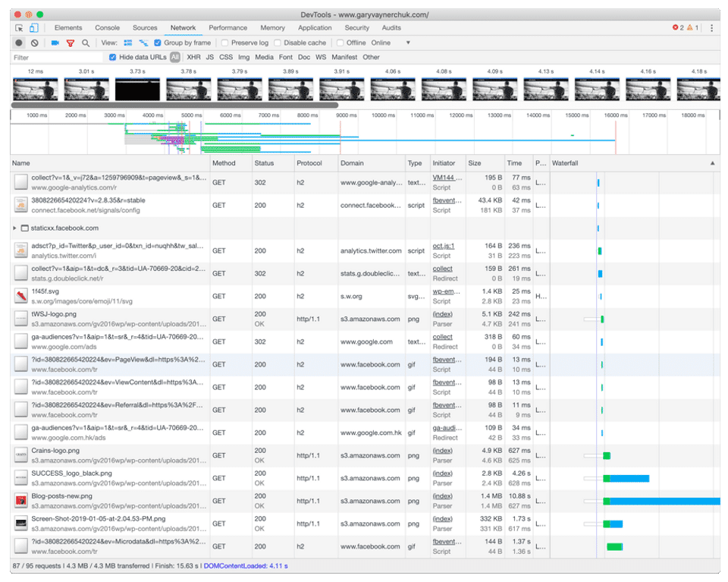Screen dimensions: 728x582
Task: Select the facebook signals config script icon
Action: [20, 205]
